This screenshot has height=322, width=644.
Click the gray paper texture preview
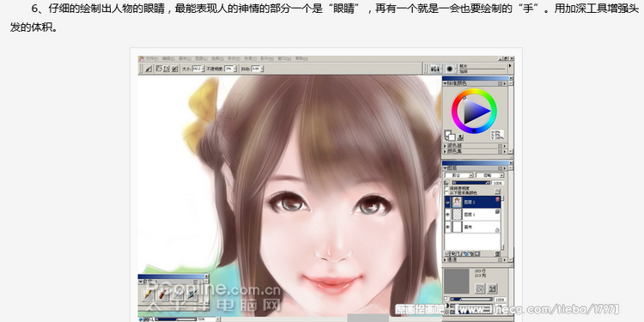456,282
